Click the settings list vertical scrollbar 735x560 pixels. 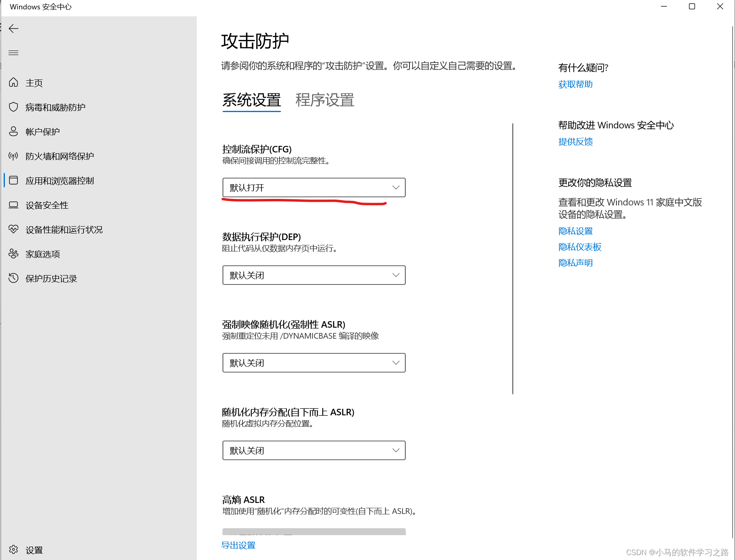[x=513, y=259]
